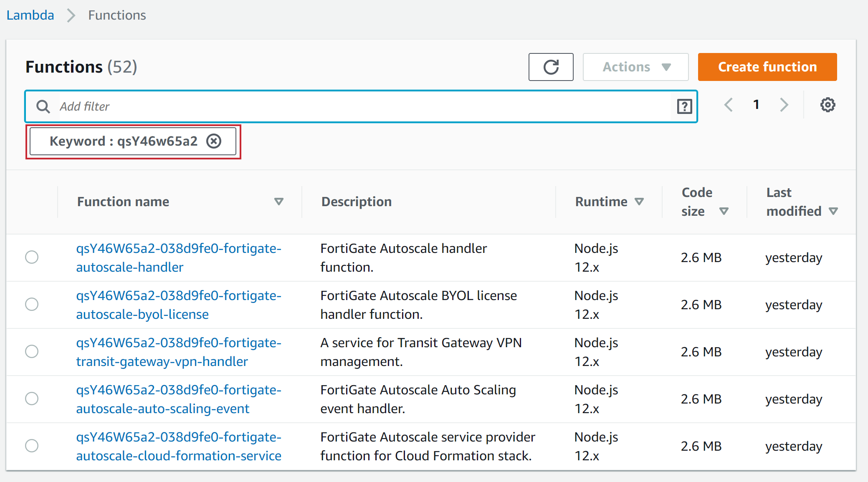This screenshot has width=868, height=482.
Task: Open the Function name sort dropdown
Action: pyautogui.click(x=279, y=201)
